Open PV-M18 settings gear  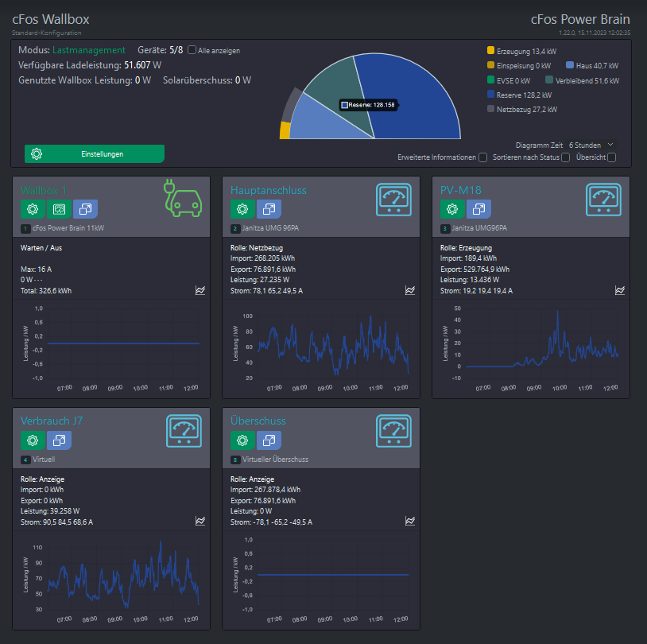click(452, 209)
